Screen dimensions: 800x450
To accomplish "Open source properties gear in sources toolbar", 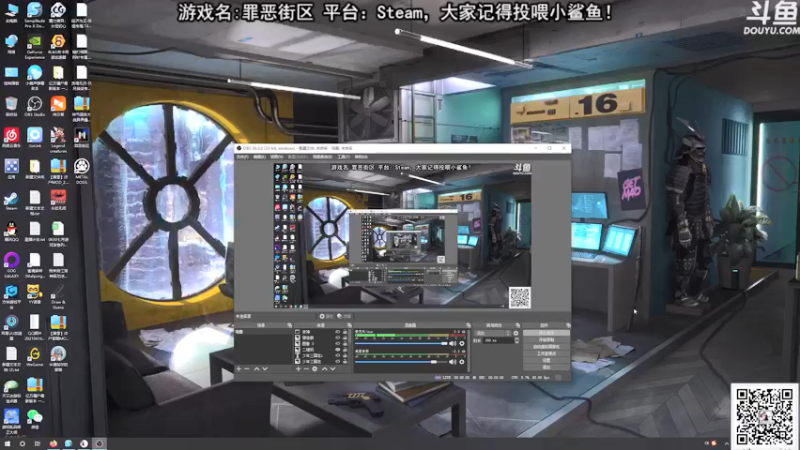I will tap(315, 369).
